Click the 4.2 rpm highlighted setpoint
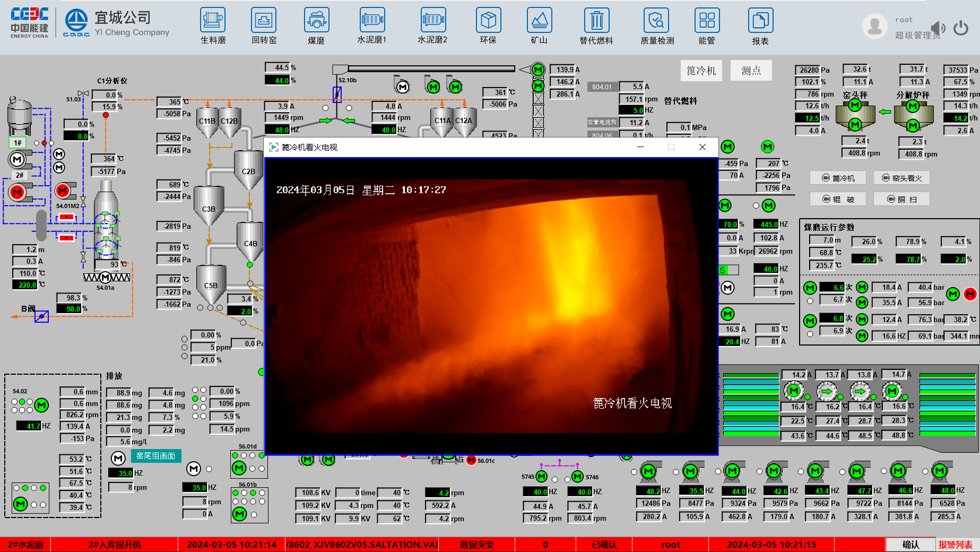This screenshot has width=980, height=552. [438, 493]
